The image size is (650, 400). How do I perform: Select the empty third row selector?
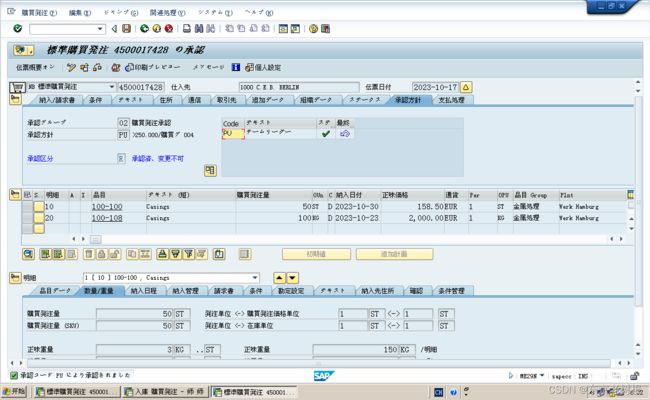[x=27, y=228]
